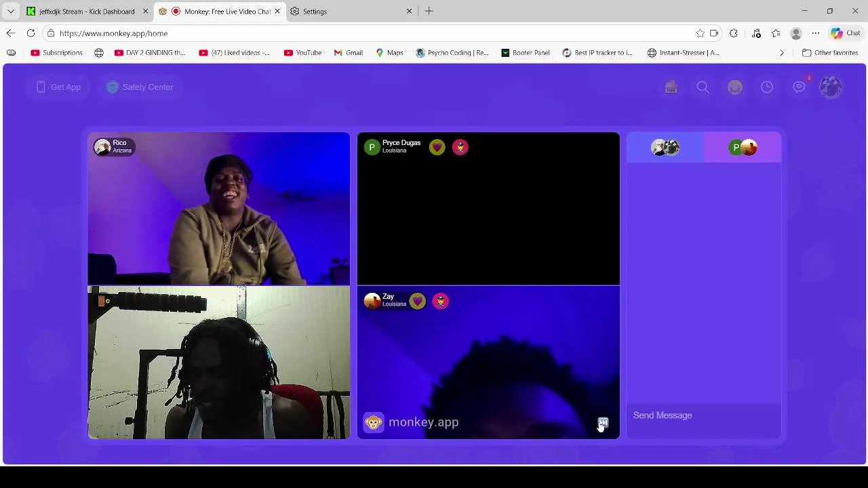Click Rico's video feed
Image resolution: width=868 pixels, height=488 pixels.
(x=218, y=209)
